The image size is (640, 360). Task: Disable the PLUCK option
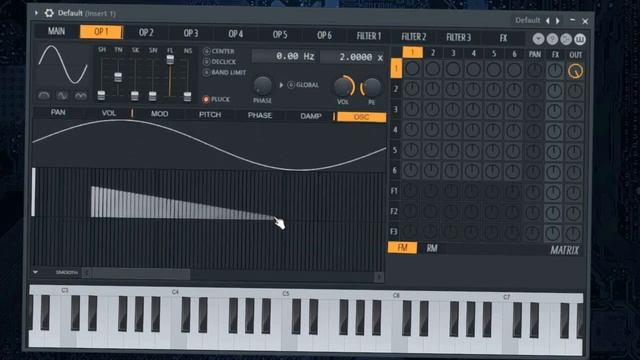click(x=216, y=99)
